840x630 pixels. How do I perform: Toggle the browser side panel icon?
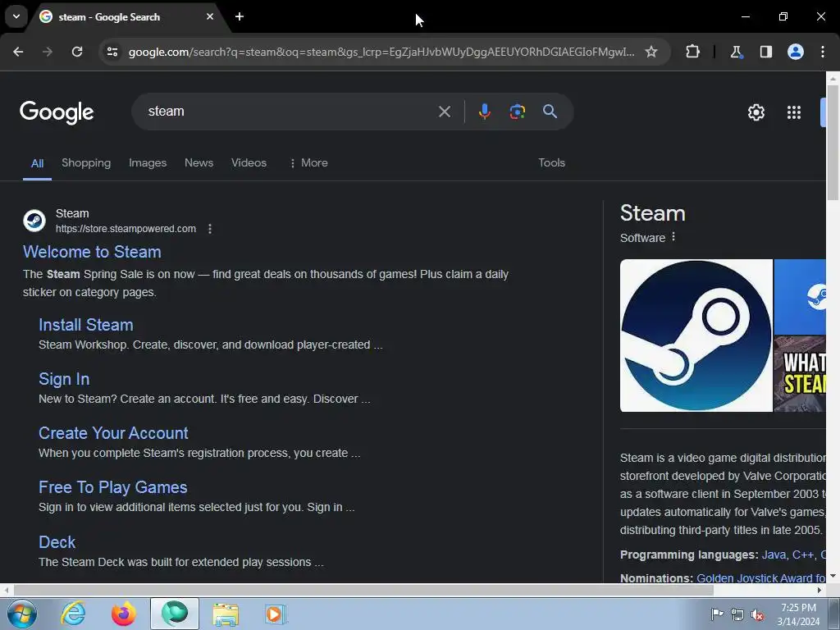[765, 52]
